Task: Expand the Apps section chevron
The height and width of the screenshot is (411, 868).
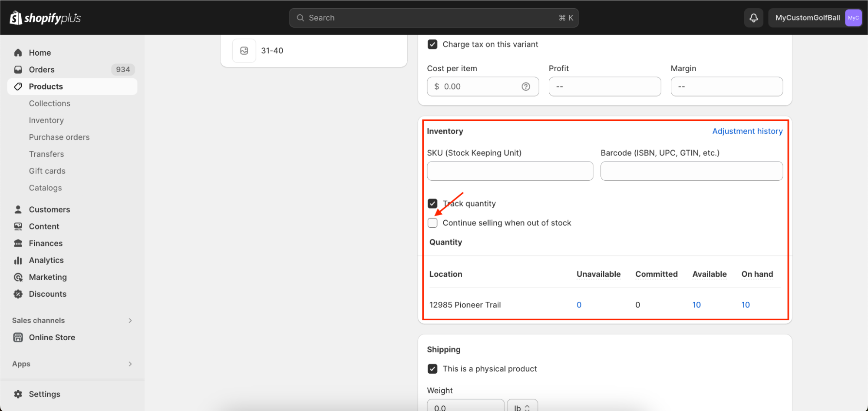Action: [130, 364]
